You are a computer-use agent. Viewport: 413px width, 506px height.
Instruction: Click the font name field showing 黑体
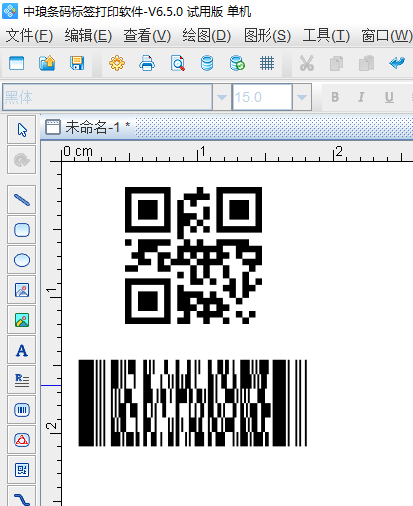[107, 97]
